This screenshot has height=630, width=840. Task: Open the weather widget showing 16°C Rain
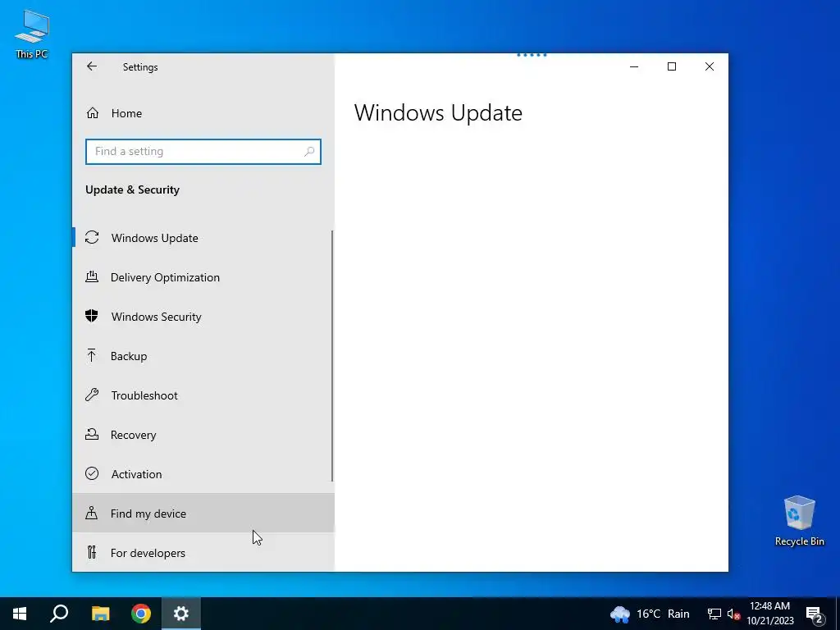click(x=650, y=614)
